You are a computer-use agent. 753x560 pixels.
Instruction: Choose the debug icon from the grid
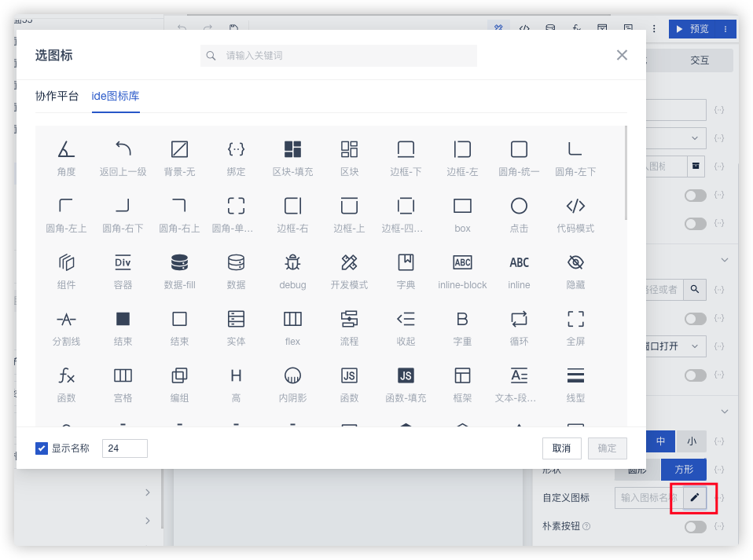click(x=292, y=262)
